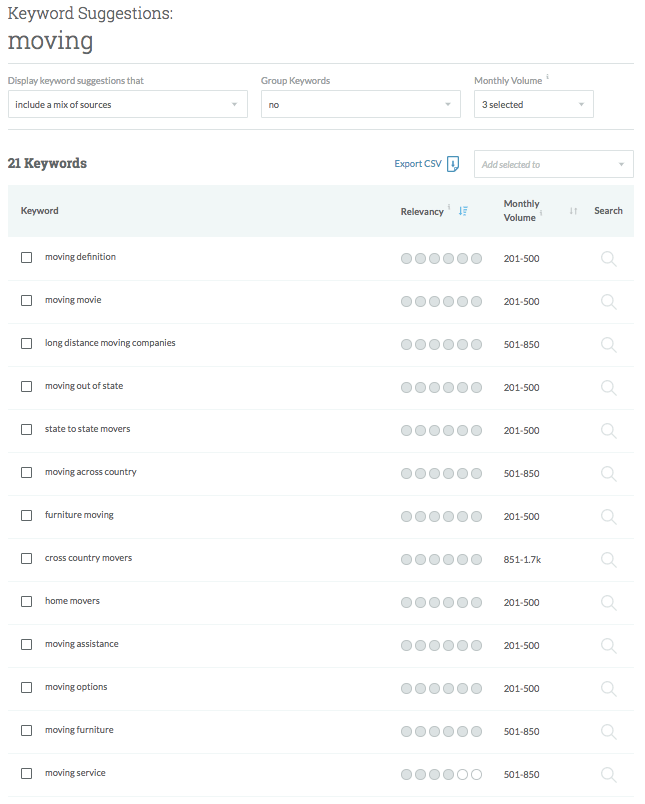Select cross country movers checkbox

pyautogui.click(x=27, y=558)
